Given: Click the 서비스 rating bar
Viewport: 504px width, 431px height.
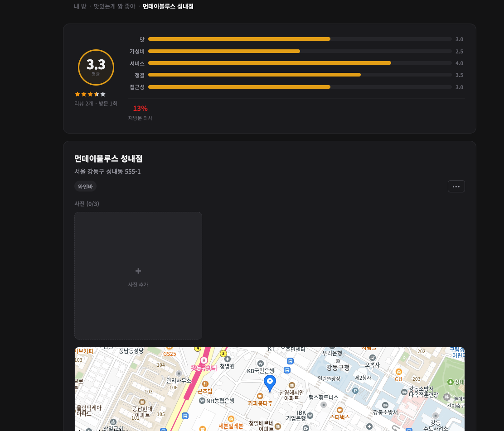Looking at the screenshot, I should click(x=300, y=63).
